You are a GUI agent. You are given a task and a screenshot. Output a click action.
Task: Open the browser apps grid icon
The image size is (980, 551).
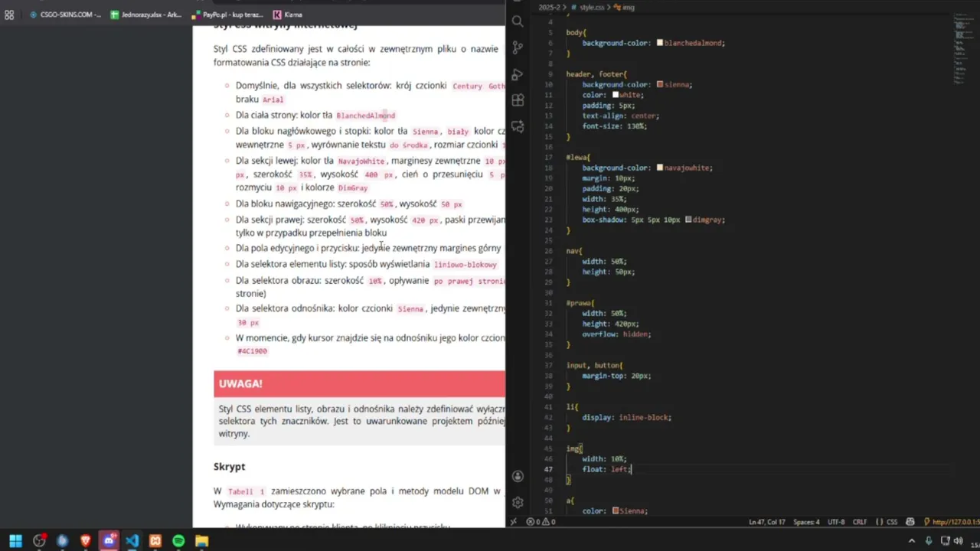tap(9, 15)
